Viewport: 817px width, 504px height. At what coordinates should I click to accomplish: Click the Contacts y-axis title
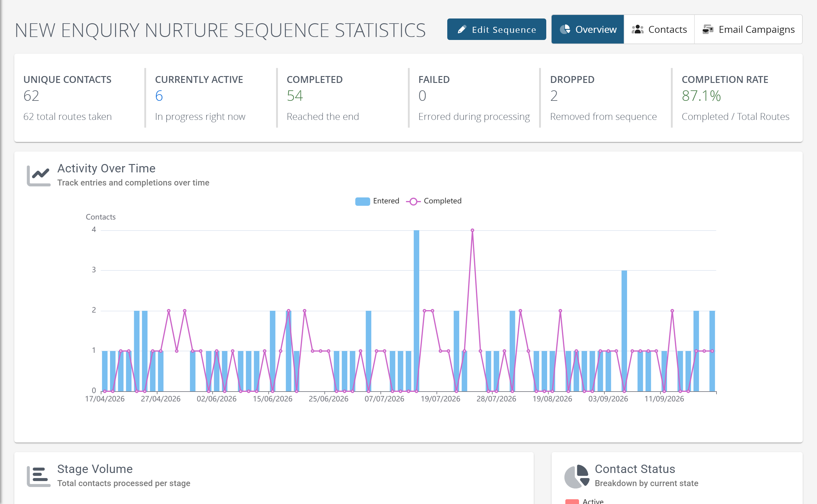[100, 217]
